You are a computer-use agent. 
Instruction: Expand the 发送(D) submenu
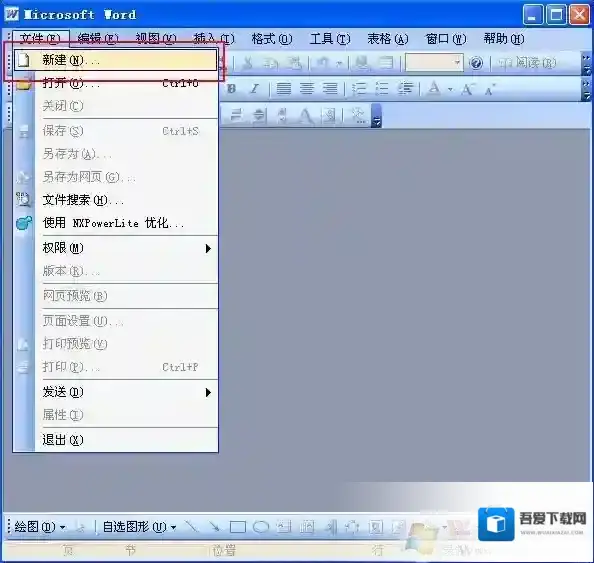tap(116, 392)
